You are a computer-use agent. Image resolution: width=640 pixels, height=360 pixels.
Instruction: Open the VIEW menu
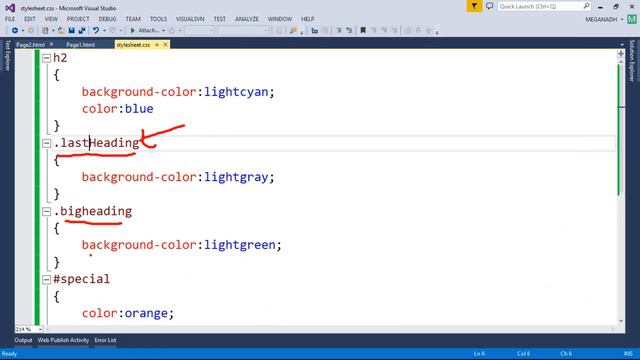coord(51,19)
